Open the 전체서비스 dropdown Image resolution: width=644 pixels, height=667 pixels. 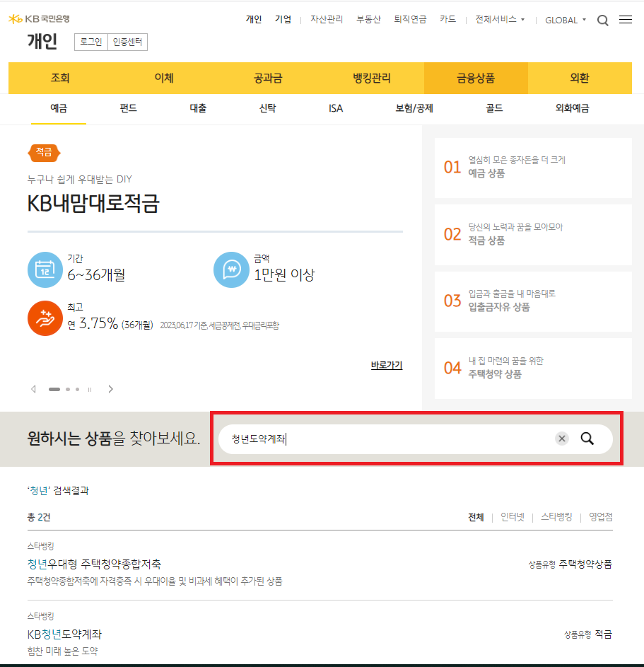496,20
